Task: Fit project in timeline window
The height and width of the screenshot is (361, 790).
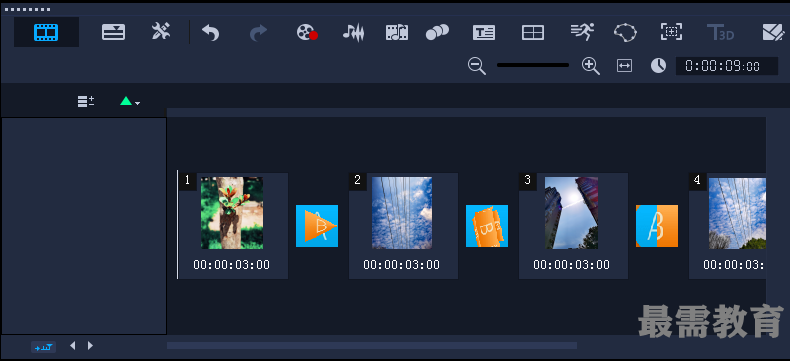Action: 624,66
